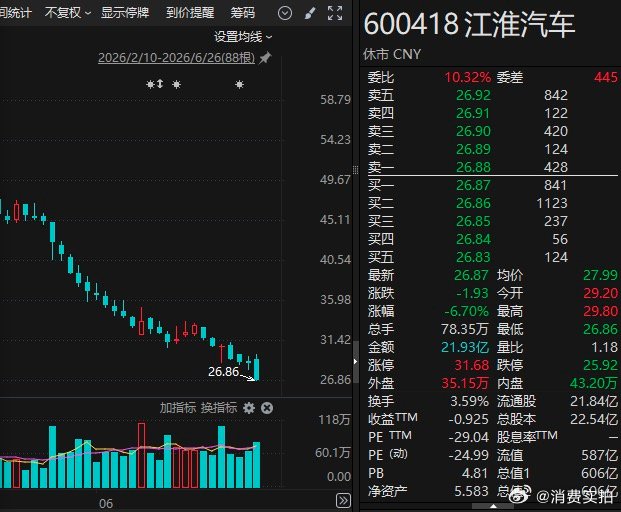Collapse side panel with arrow handle
The image size is (621, 512).
[x=355, y=361]
